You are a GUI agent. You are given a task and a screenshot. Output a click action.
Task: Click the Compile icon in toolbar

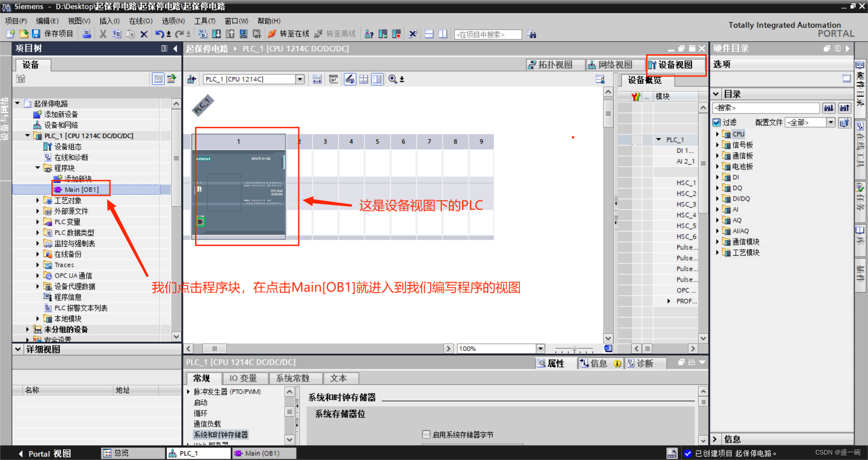[203, 34]
